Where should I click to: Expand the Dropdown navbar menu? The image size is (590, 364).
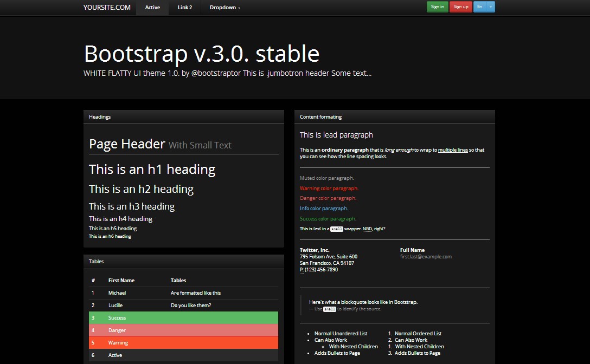pos(225,7)
